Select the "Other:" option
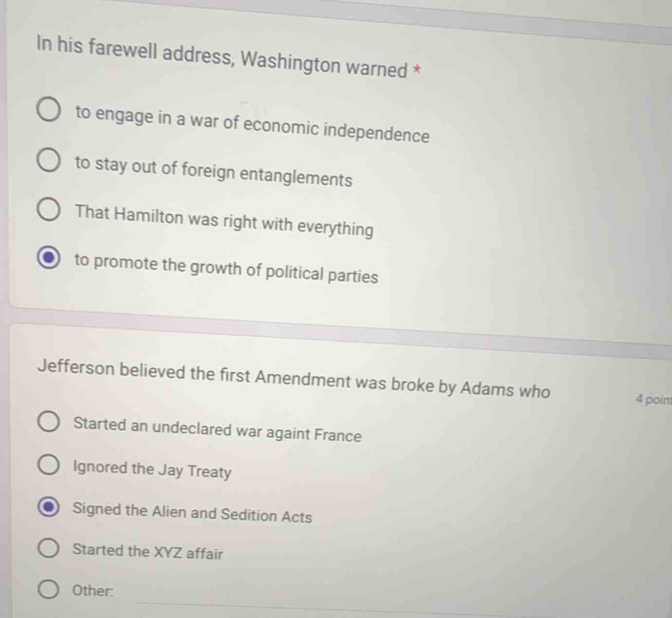The image size is (672, 618). coord(49,589)
